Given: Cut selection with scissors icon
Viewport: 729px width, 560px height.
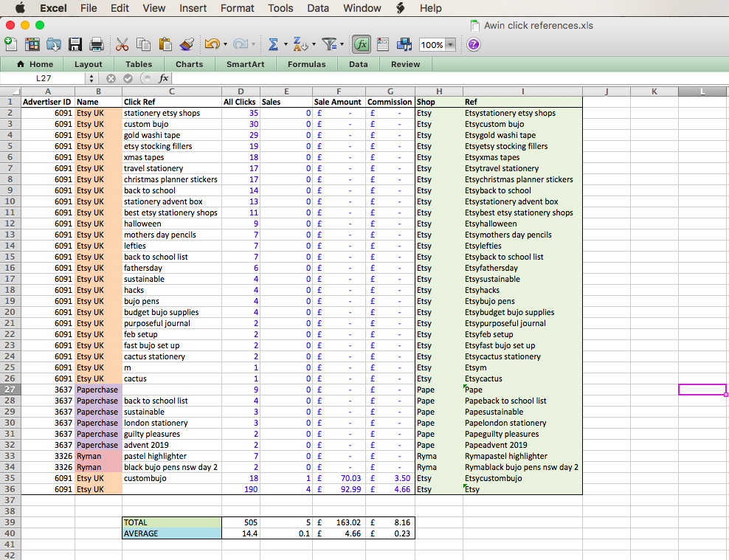Looking at the screenshot, I should tap(122, 44).
